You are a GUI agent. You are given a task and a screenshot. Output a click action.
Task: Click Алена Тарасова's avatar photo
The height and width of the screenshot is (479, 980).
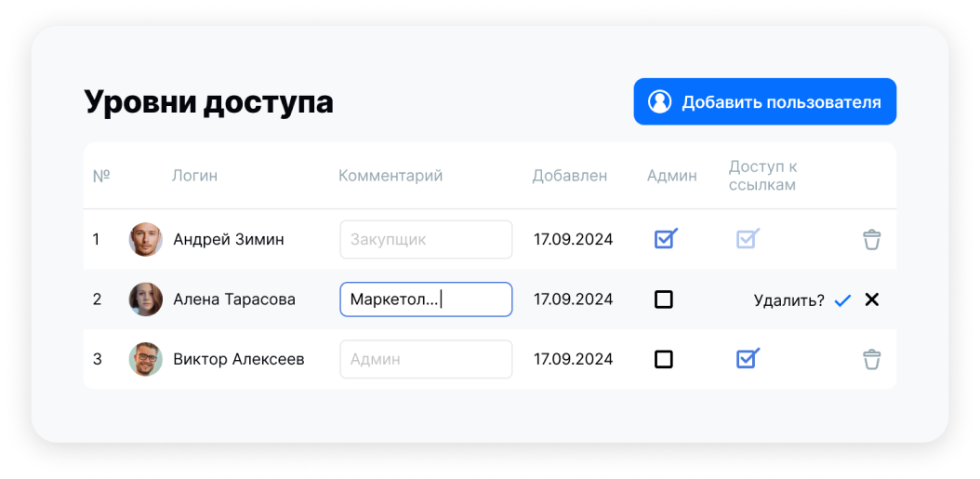click(x=145, y=299)
